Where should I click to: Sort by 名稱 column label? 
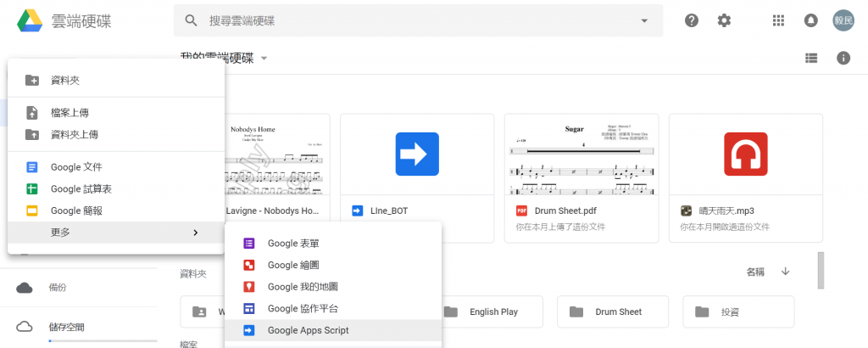coord(755,272)
